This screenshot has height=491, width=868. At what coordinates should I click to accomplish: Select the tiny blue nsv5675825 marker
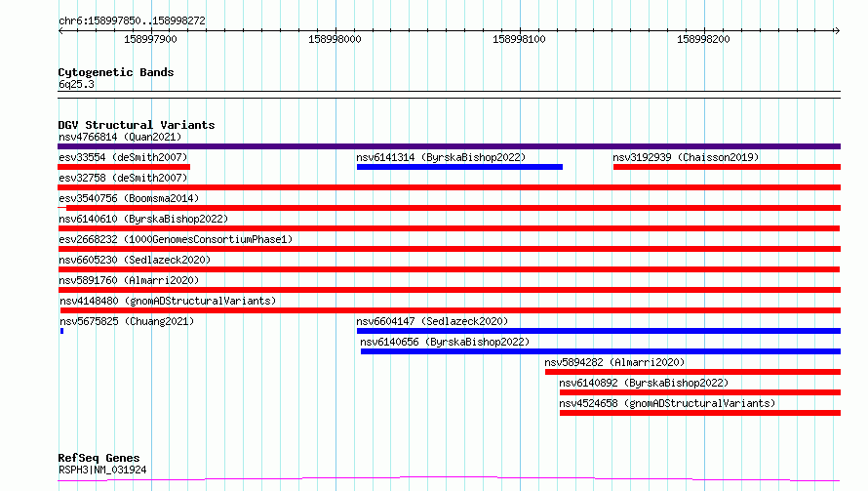tap(62, 331)
